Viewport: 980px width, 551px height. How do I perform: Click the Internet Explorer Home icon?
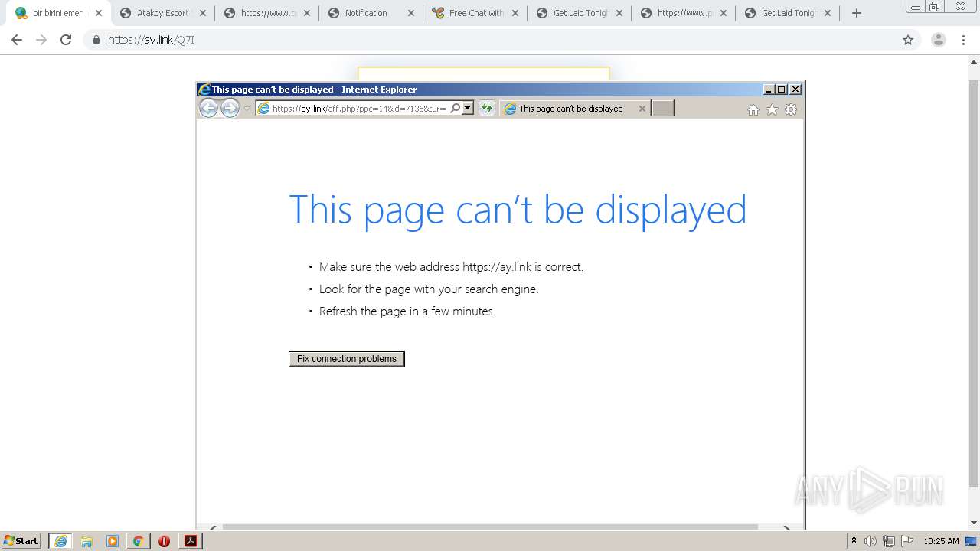click(x=753, y=109)
